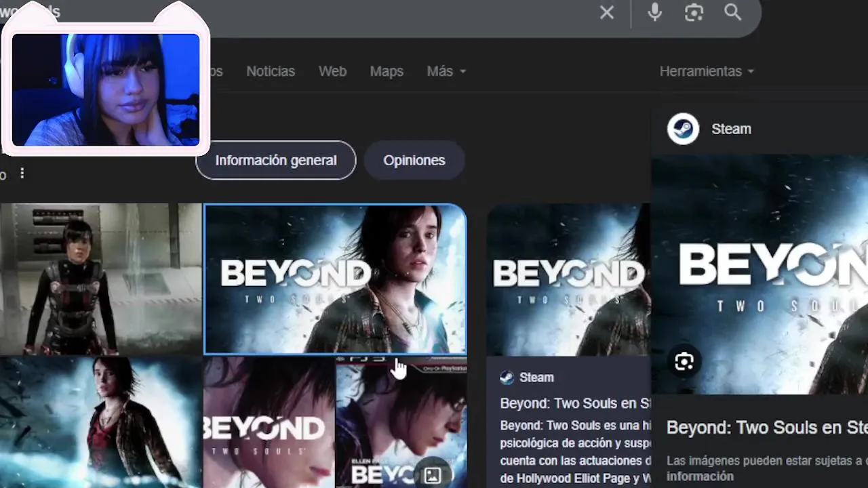Search this image with the Lens icon
Viewport: 868px width, 488px height.
(684, 362)
